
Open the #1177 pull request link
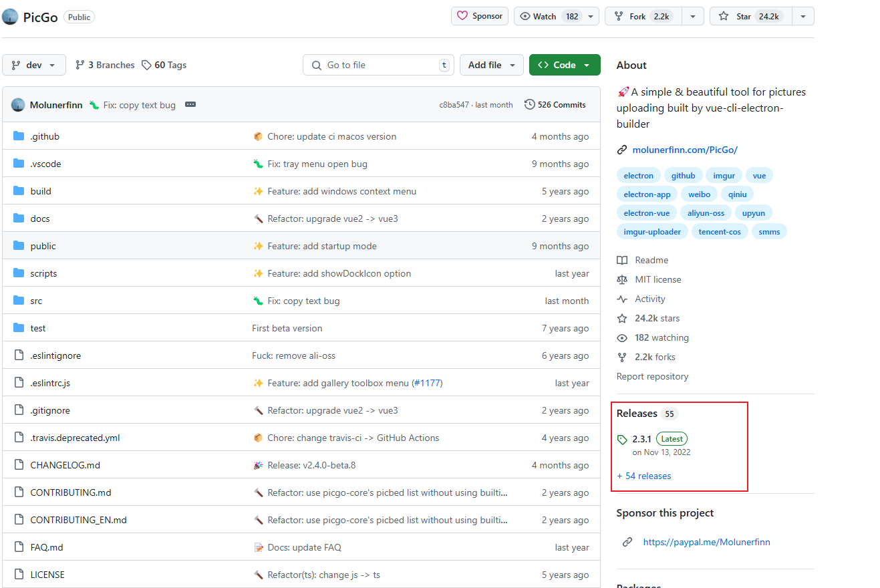pos(426,383)
